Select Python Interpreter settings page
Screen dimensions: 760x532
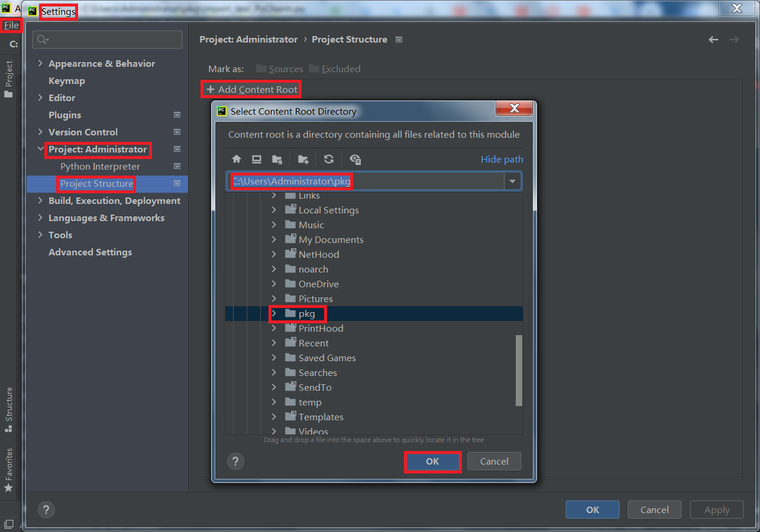101,167
